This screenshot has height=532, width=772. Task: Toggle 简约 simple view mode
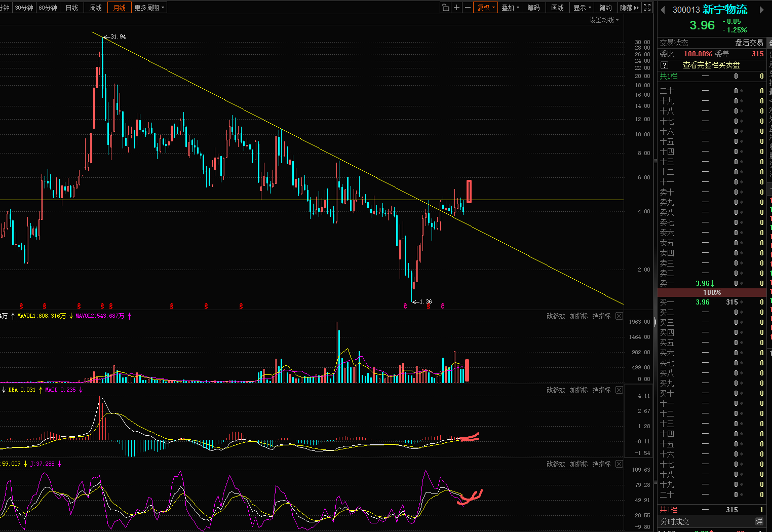tap(605, 8)
